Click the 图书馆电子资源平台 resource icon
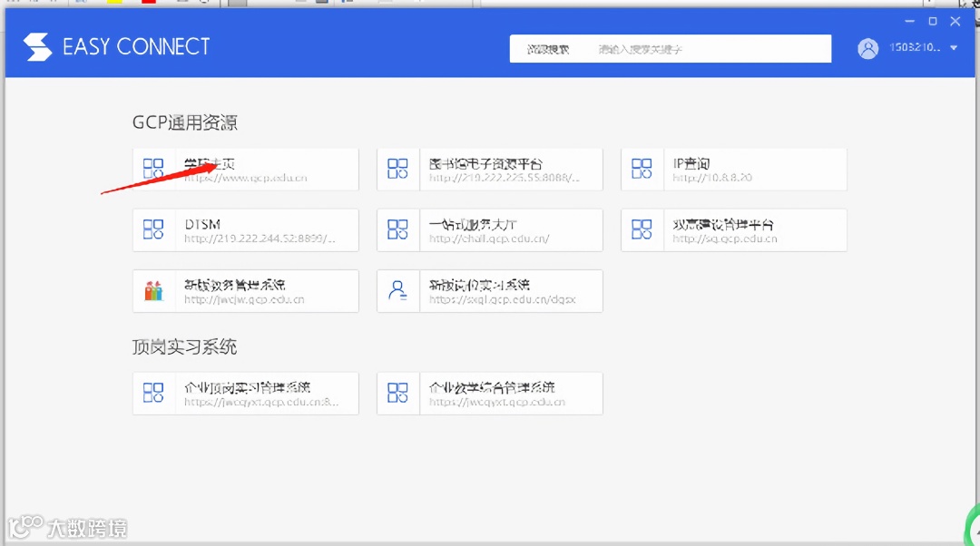The width and height of the screenshot is (980, 546). pyautogui.click(x=397, y=169)
